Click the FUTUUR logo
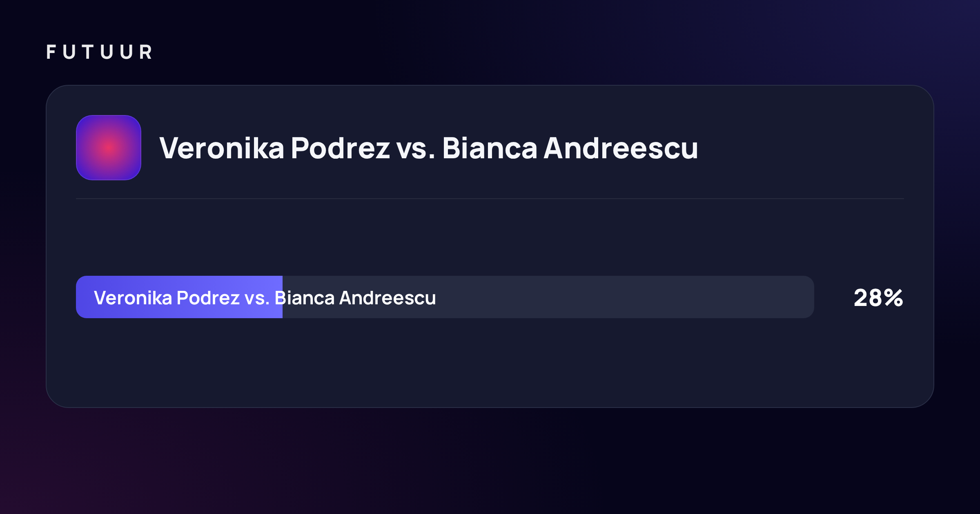 click(x=99, y=52)
